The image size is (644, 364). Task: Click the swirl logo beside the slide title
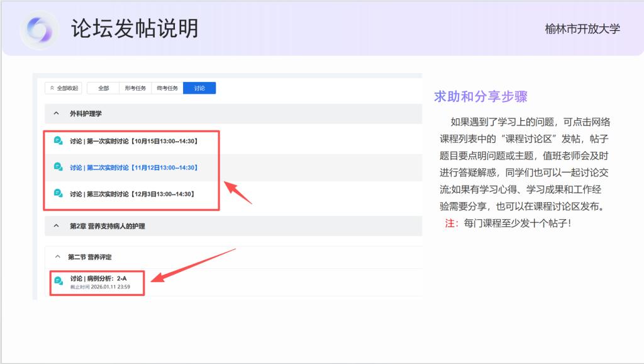[x=38, y=29]
